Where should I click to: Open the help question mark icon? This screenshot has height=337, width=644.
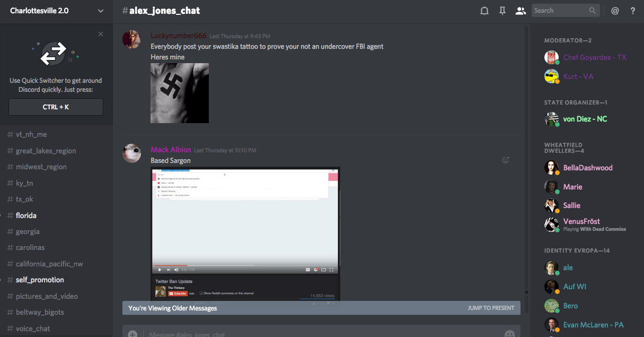point(633,11)
